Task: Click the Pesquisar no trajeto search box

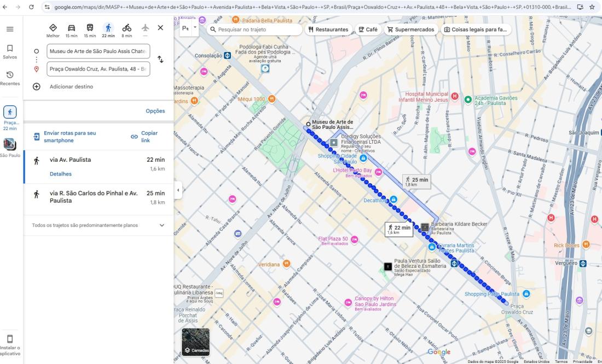Action: click(254, 30)
